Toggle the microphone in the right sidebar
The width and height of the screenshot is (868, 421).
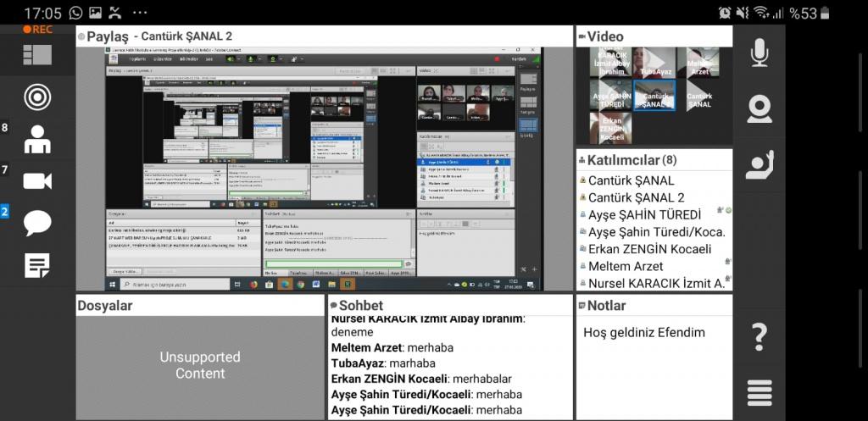[x=759, y=53]
